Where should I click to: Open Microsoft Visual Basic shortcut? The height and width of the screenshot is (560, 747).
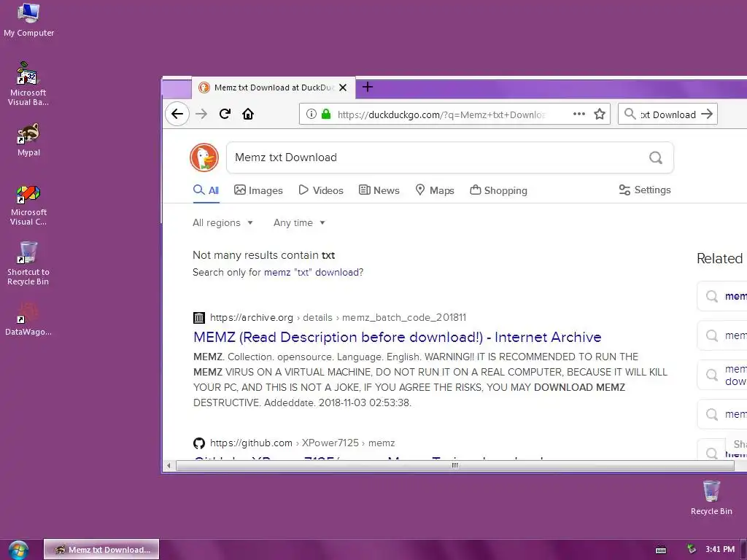coord(28,84)
